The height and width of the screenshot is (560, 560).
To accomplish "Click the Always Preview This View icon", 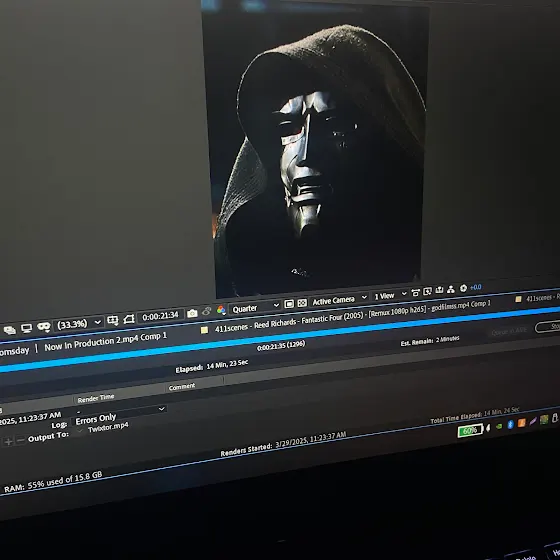I will (10, 330).
